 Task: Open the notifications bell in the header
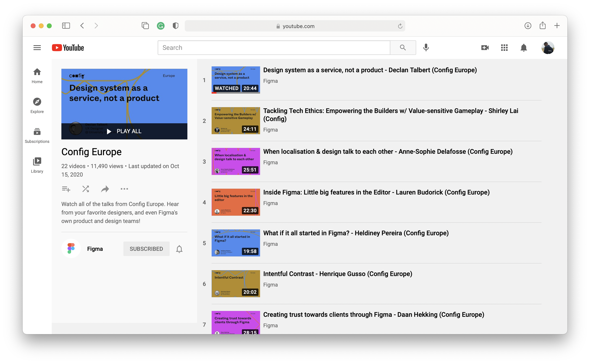coord(524,48)
